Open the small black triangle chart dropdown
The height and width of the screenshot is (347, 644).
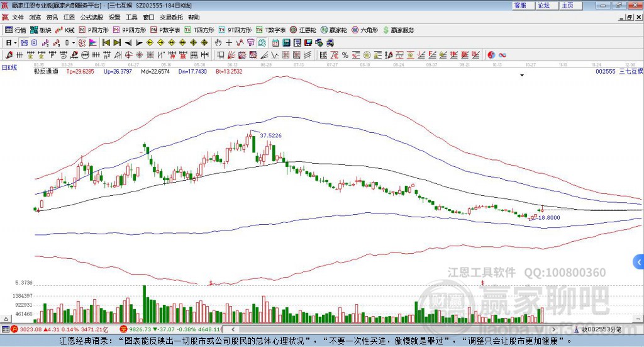pos(522,75)
